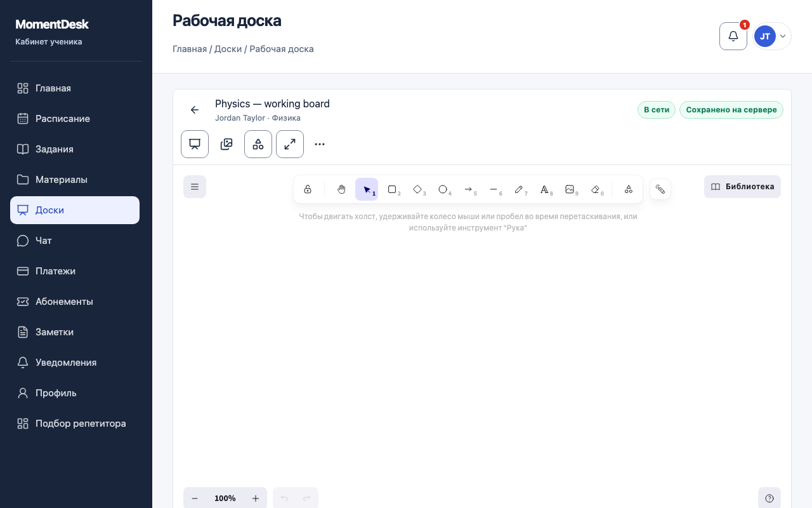Select the Diamond shape tool

tap(417, 189)
